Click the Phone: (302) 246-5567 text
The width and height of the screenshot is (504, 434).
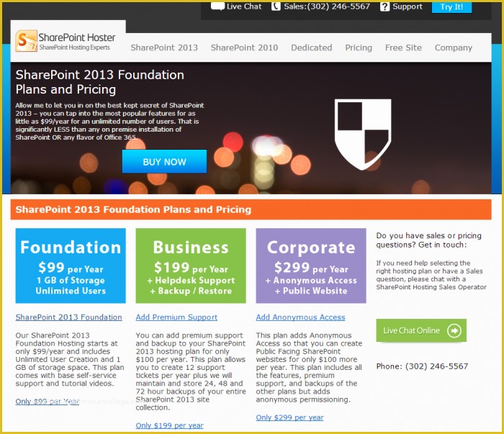click(x=422, y=366)
